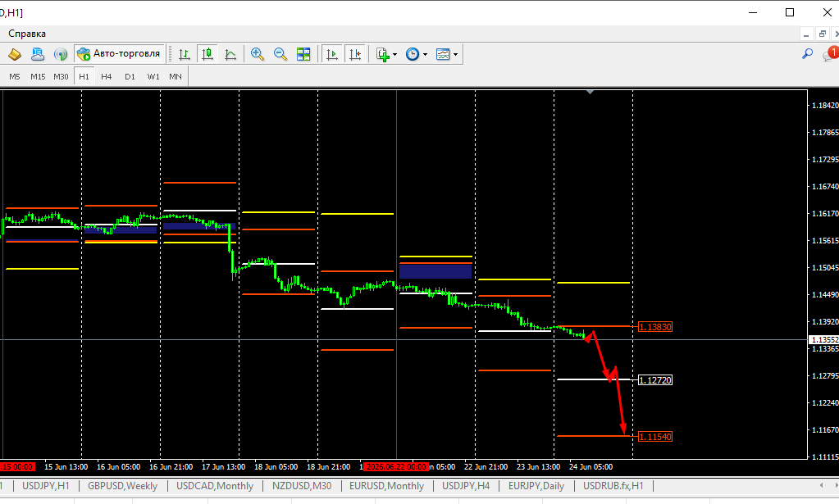Minimize the inner chart window
Screen dimensions: 839x504
(x=806, y=34)
